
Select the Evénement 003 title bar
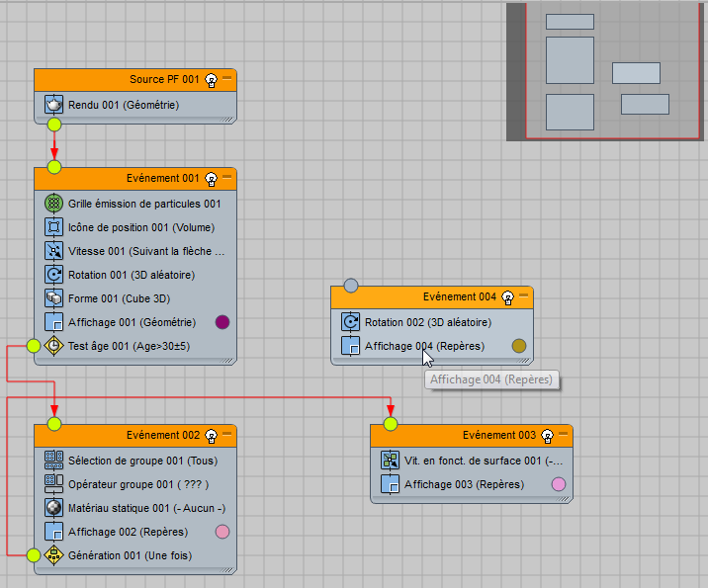tap(472, 436)
